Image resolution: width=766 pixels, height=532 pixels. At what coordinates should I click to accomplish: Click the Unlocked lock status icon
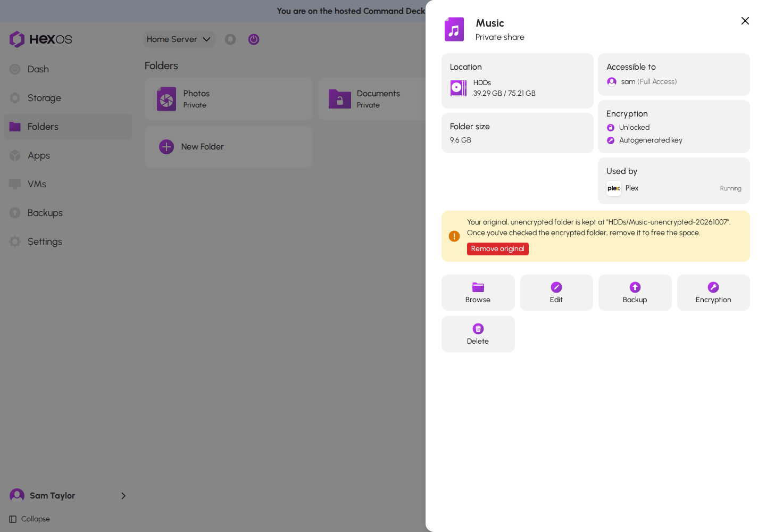[x=611, y=128]
